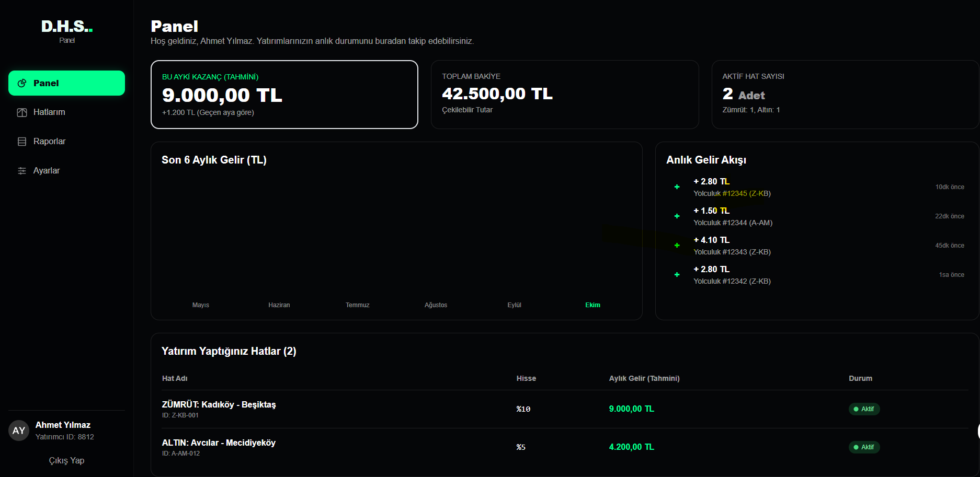Open the ZÜMRÜT Kadıköy - Beşiktaş row
Image resolution: width=980 pixels, height=477 pixels.
[x=219, y=405]
